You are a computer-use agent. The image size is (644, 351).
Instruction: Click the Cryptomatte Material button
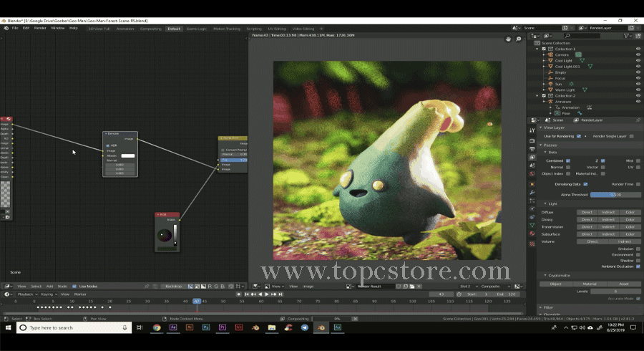tap(590, 284)
